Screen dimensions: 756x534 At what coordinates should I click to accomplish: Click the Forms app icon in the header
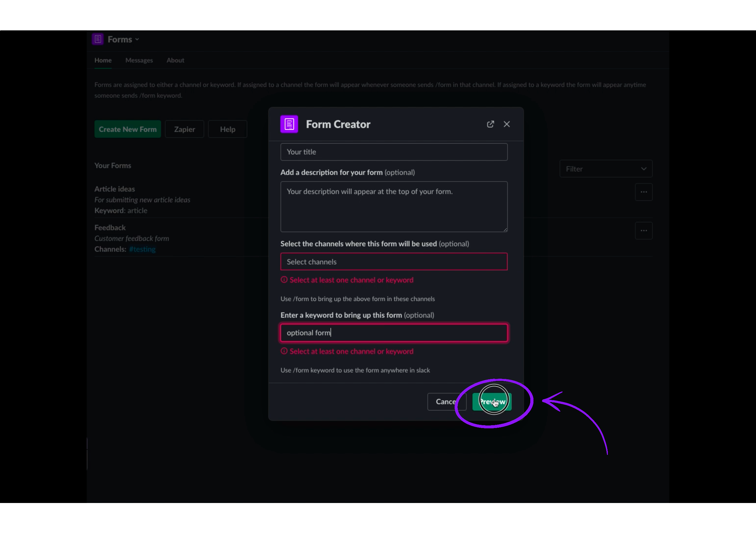[x=98, y=39]
